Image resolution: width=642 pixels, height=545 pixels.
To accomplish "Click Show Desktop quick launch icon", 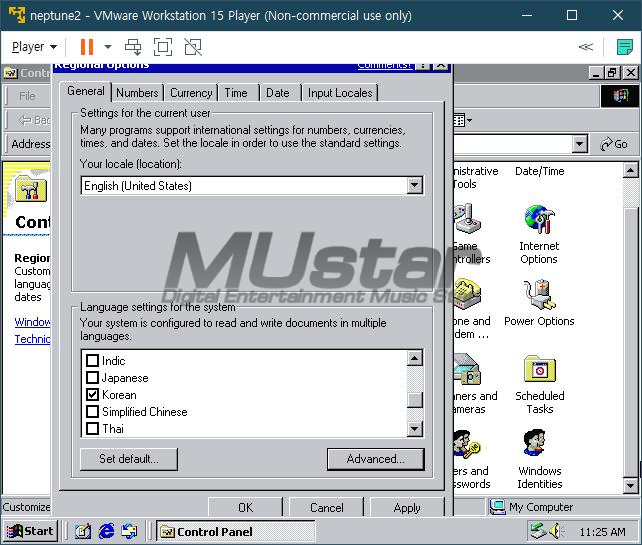I will (x=82, y=531).
